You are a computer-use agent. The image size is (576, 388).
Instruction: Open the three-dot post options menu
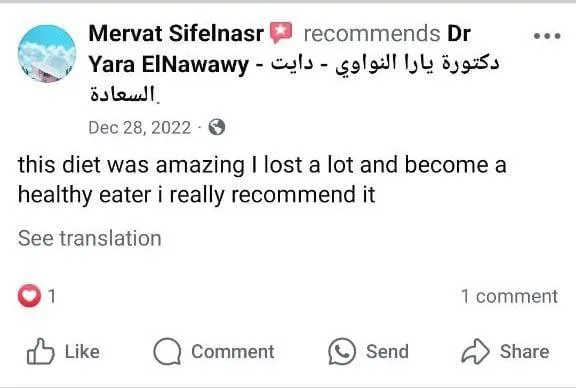pyautogui.click(x=547, y=36)
